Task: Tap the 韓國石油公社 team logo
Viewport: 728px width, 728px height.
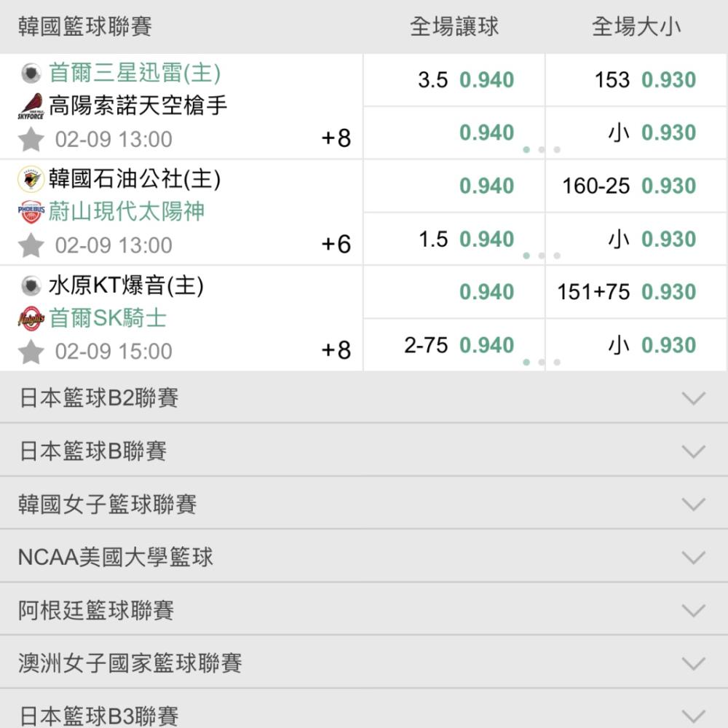Action: point(31,179)
